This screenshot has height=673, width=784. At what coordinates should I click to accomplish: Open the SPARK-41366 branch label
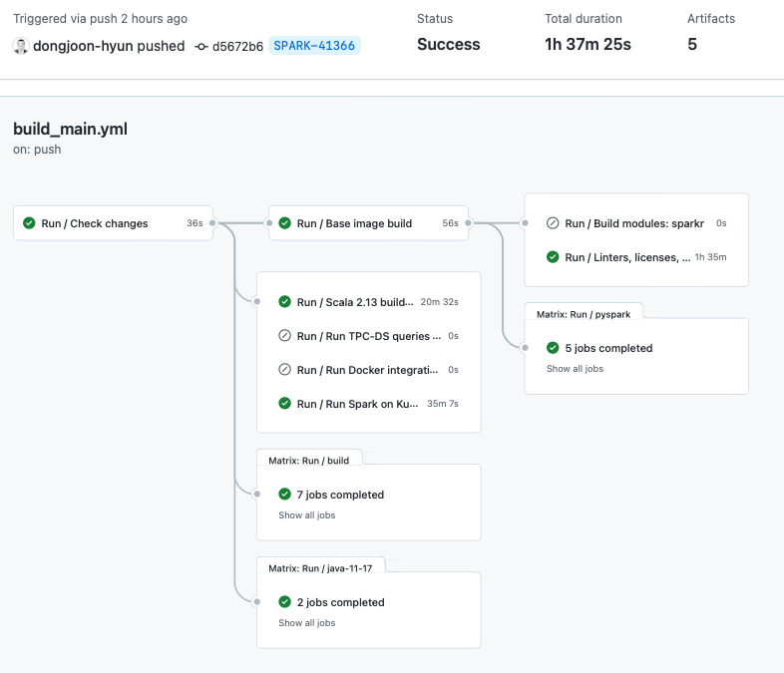pyautogui.click(x=314, y=46)
